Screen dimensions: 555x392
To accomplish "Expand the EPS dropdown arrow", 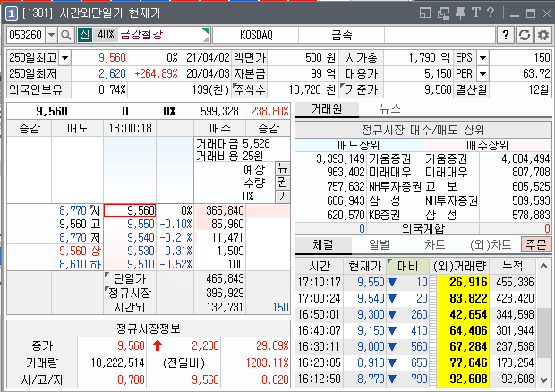I will click(483, 57).
